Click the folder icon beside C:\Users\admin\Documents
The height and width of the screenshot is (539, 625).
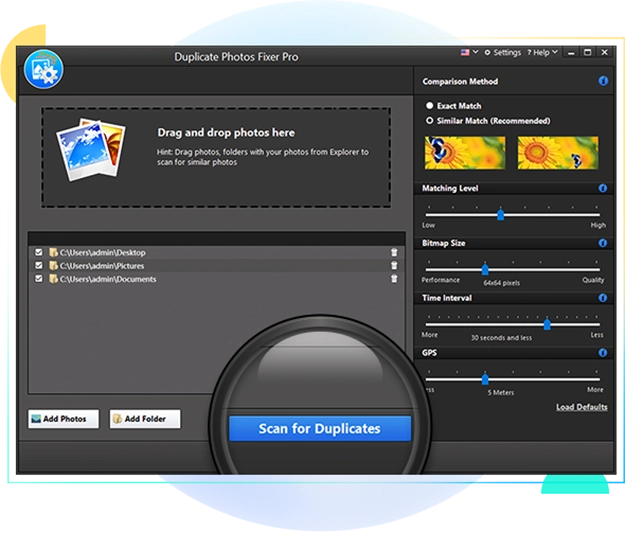click(x=53, y=279)
